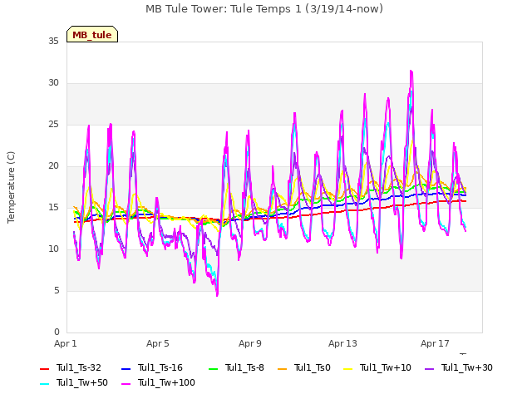The width and height of the screenshot is (532, 399).
Task: Toggle the Tul1_Tw+100 series label
Action: pos(166,382)
